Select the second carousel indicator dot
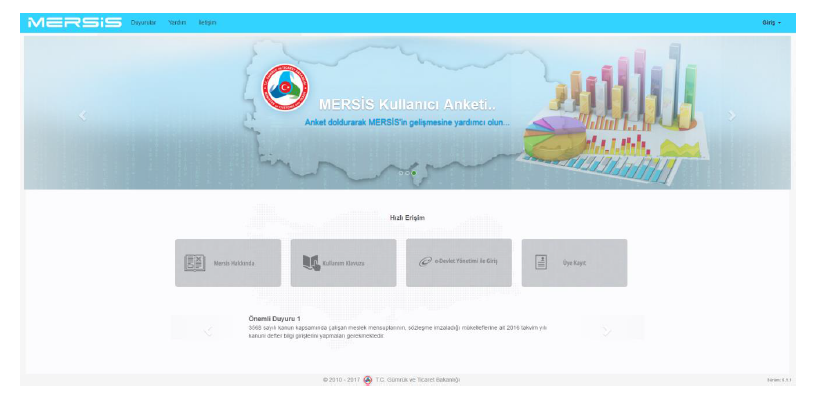 pyautogui.click(x=407, y=173)
